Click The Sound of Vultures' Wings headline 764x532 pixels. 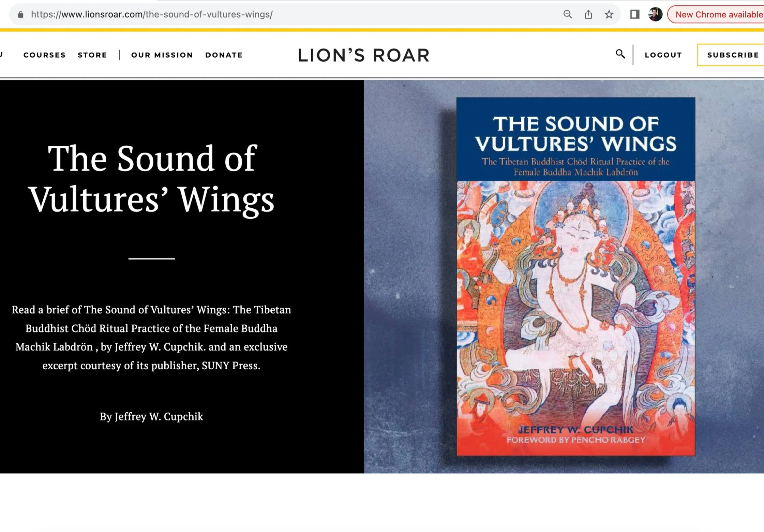point(152,178)
